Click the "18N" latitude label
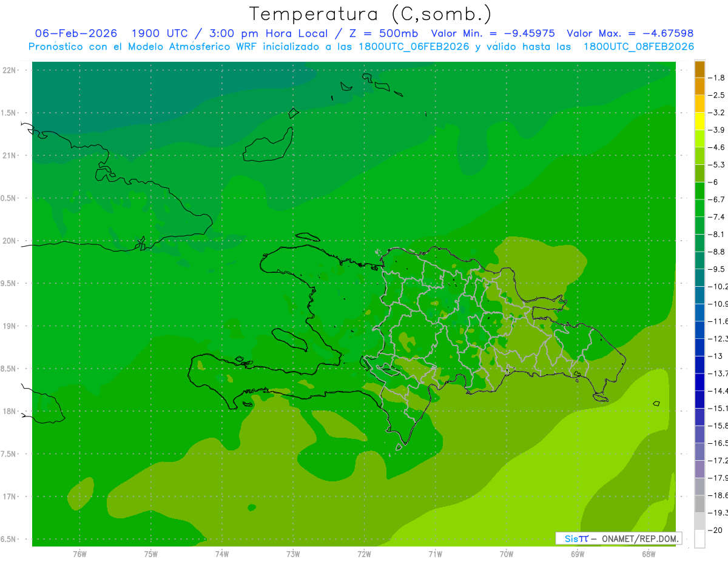This screenshot has width=728, height=562. point(10,411)
